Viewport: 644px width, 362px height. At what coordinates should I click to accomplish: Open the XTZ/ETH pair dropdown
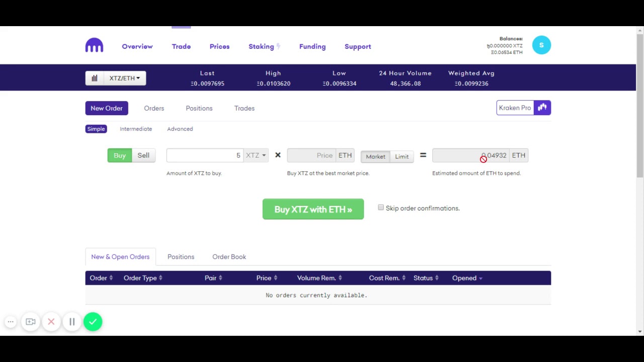pyautogui.click(x=125, y=78)
